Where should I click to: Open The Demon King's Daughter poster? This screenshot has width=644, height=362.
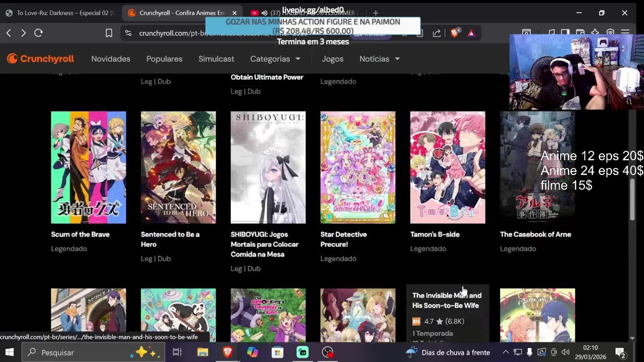tap(268, 315)
